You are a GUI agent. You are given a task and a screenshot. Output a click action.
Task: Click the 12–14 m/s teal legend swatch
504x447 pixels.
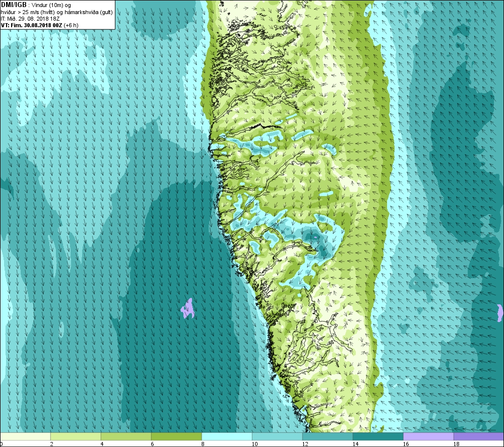(328, 436)
